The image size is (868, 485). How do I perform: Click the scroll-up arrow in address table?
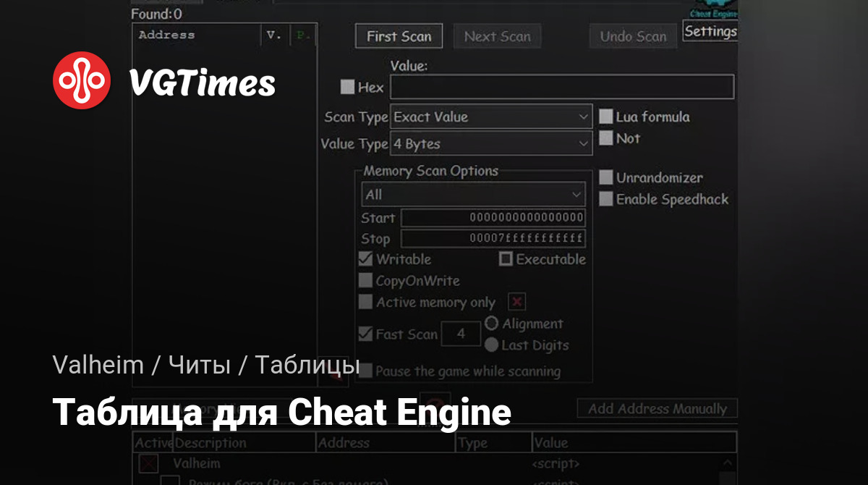tap(728, 463)
